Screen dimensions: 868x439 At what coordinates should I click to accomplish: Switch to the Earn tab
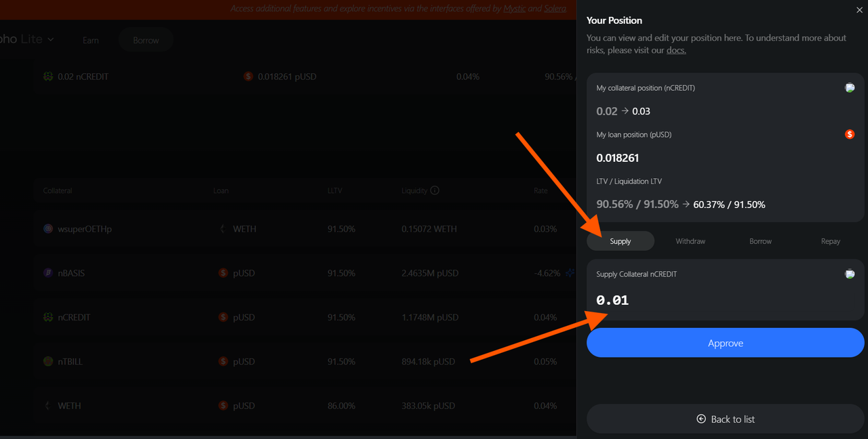[x=91, y=41]
